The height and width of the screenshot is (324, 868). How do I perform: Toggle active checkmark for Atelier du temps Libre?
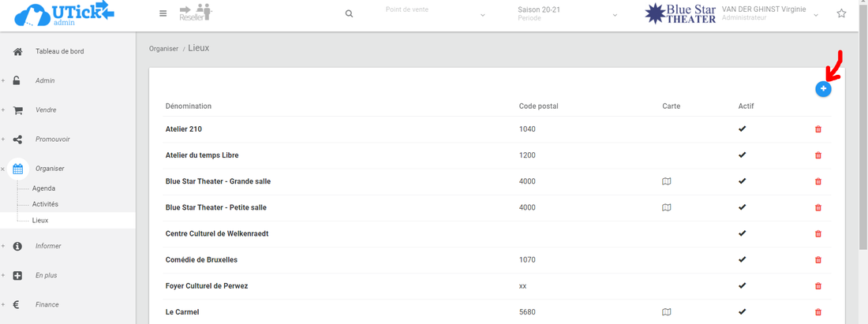[x=742, y=155]
